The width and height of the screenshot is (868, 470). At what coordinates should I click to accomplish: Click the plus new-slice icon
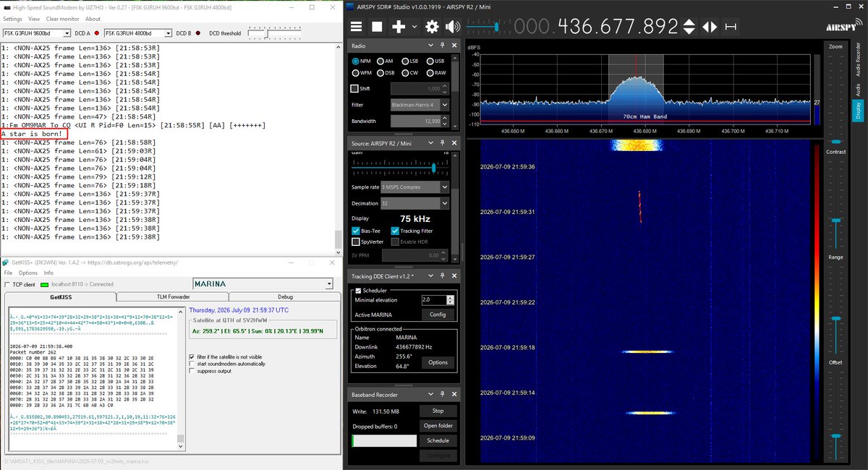pos(399,27)
